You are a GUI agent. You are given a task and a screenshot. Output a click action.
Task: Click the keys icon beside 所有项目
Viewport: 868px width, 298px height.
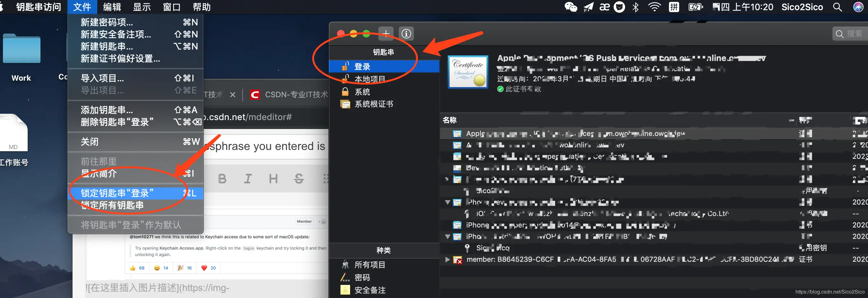coord(345,265)
